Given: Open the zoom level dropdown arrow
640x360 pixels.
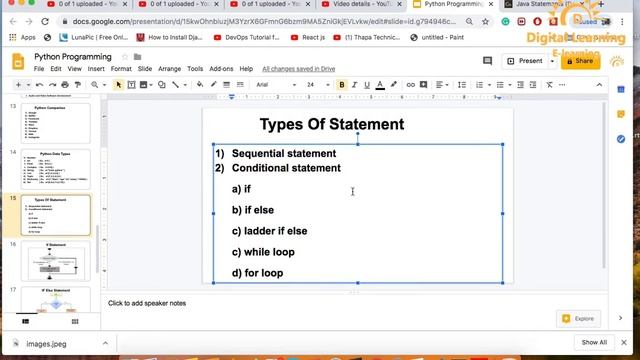Looking at the screenshot, I should [104, 85].
